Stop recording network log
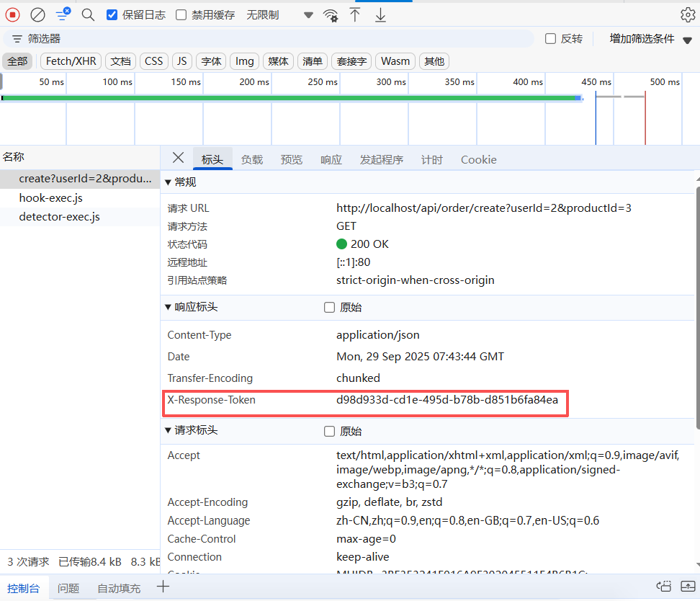Viewport: 700px width, 601px height. (x=13, y=14)
